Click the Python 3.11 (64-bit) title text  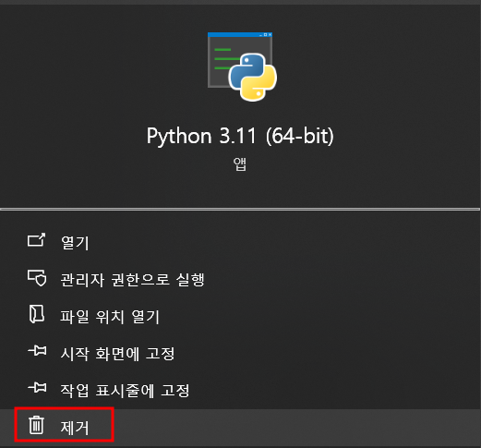(240, 136)
